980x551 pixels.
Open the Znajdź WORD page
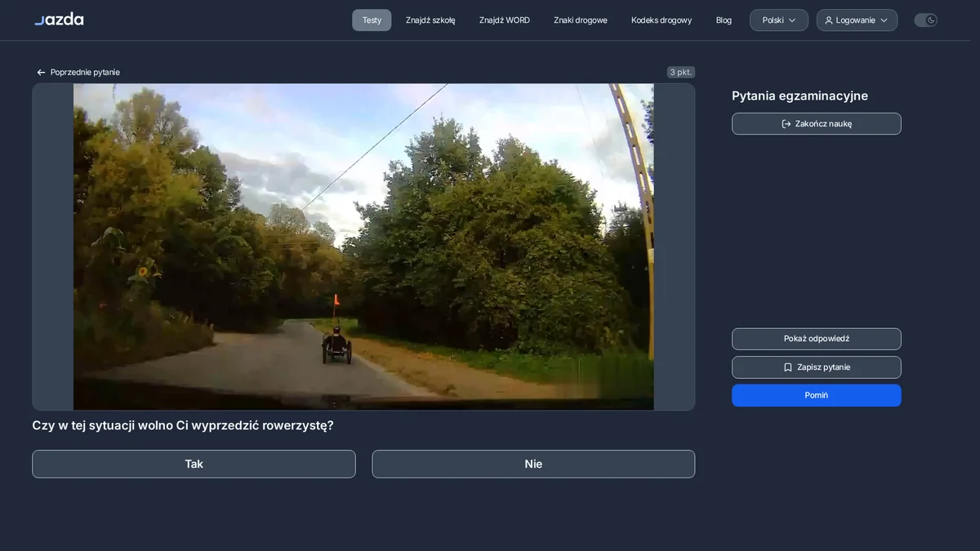click(x=505, y=20)
